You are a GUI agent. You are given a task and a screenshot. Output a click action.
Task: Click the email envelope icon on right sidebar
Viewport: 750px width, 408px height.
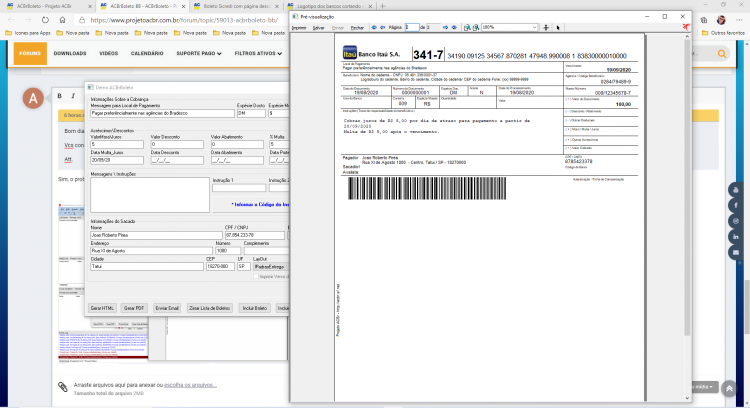pos(736,252)
